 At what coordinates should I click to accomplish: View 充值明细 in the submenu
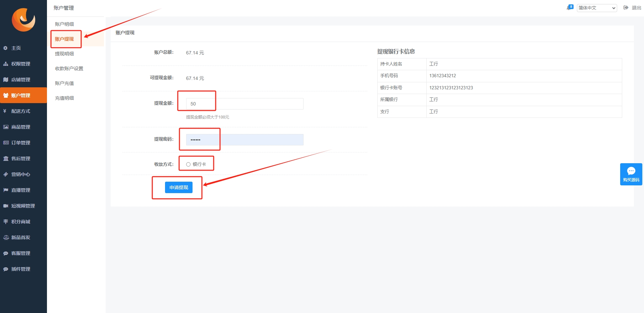click(64, 98)
